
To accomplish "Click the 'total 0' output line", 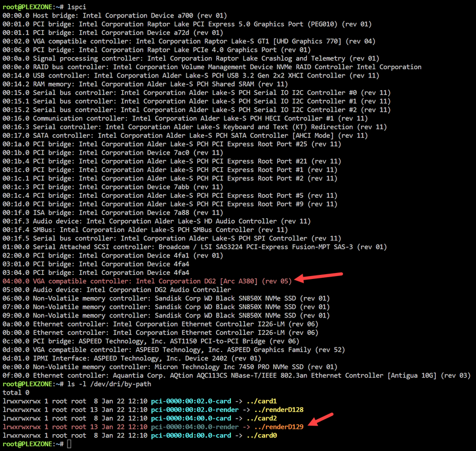I will point(16,393).
